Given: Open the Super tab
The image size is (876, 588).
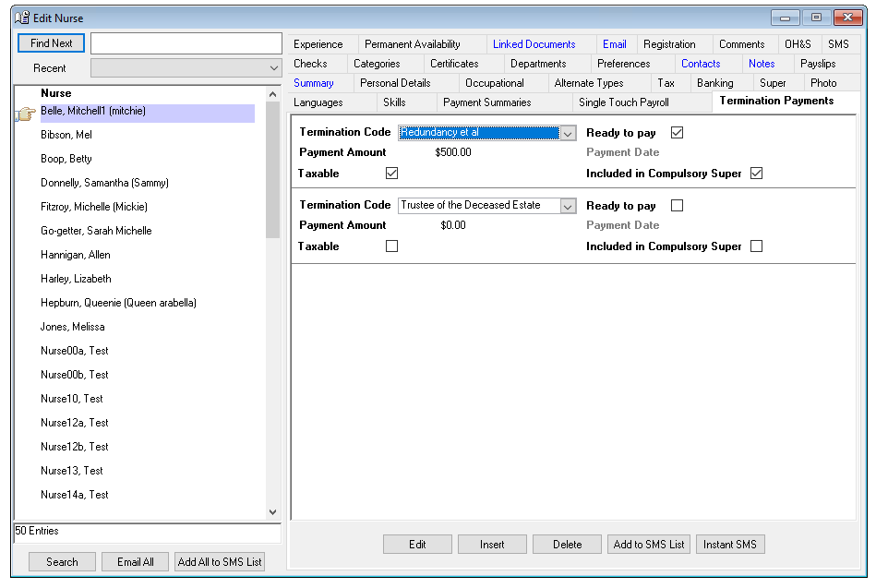Looking at the screenshot, I should (773, 83).
